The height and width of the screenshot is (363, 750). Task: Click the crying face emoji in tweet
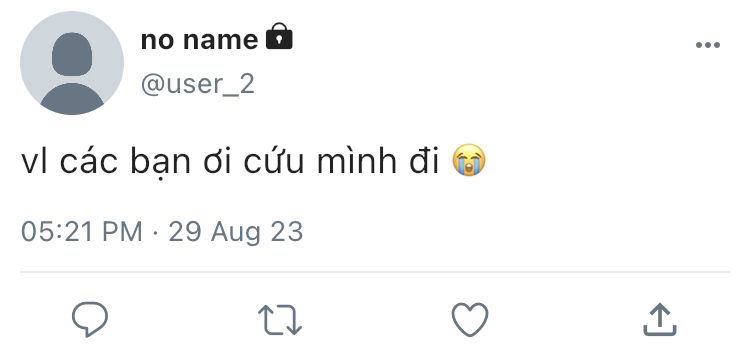469,160
